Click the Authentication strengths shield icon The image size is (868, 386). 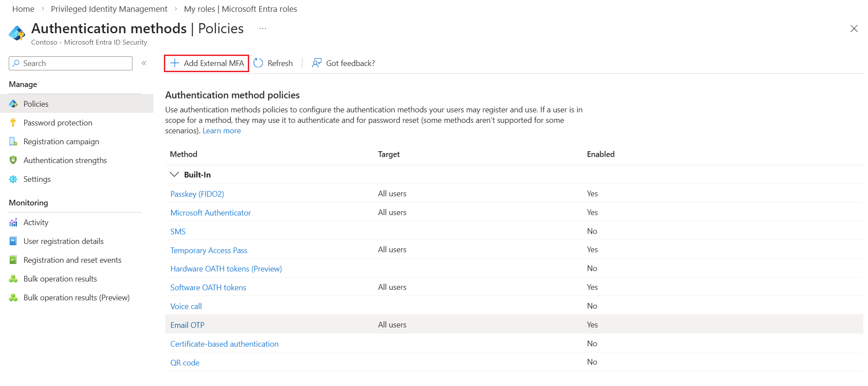click(13, 160)
